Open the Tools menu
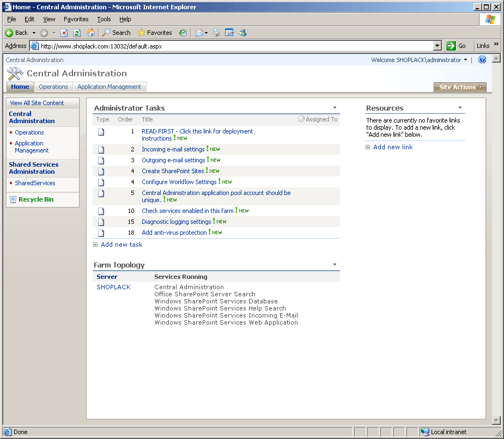The height and width of the screenshot is (439, 504). 104,19
